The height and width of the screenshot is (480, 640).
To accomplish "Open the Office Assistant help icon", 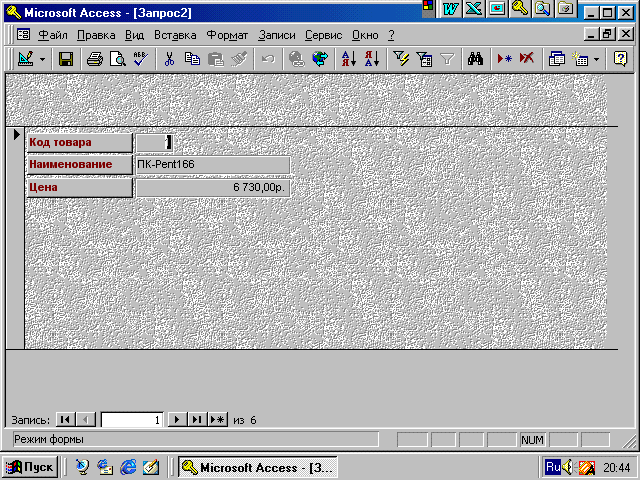I will coord(620,59).
